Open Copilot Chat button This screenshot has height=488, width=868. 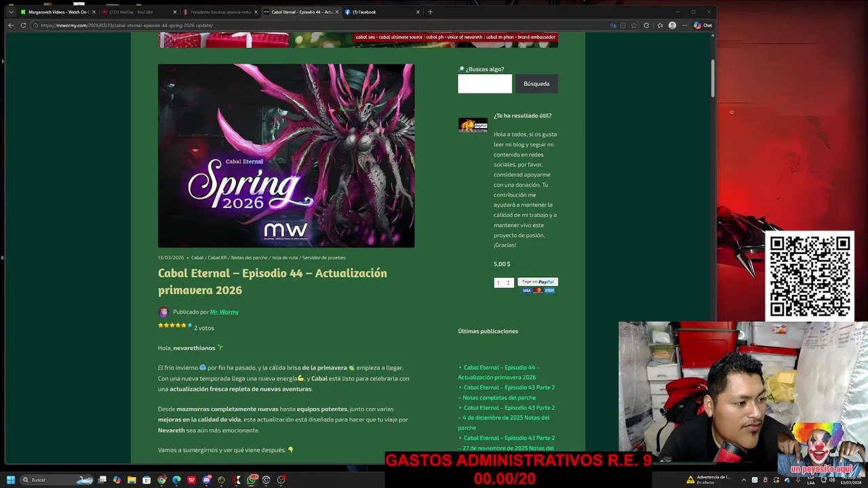703,25
